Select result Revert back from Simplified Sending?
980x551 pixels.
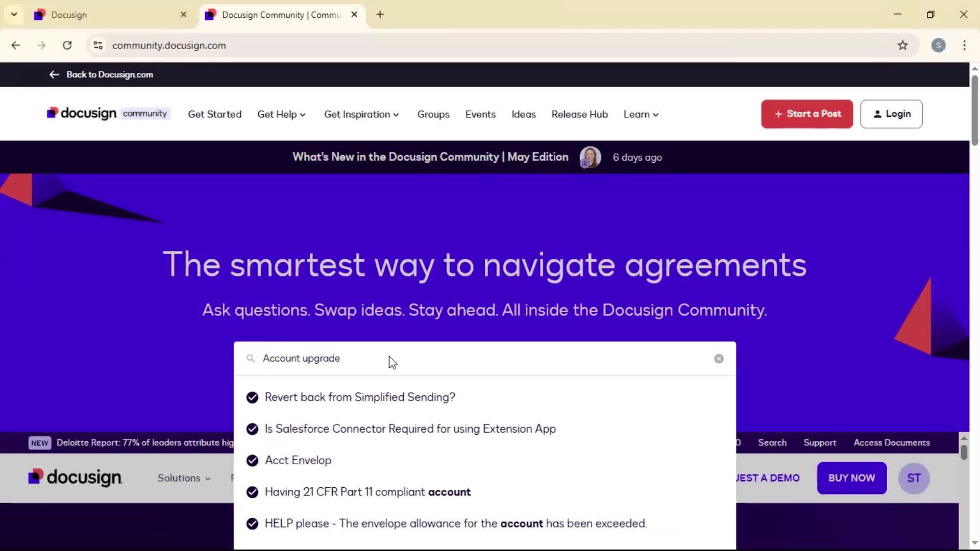360,397
